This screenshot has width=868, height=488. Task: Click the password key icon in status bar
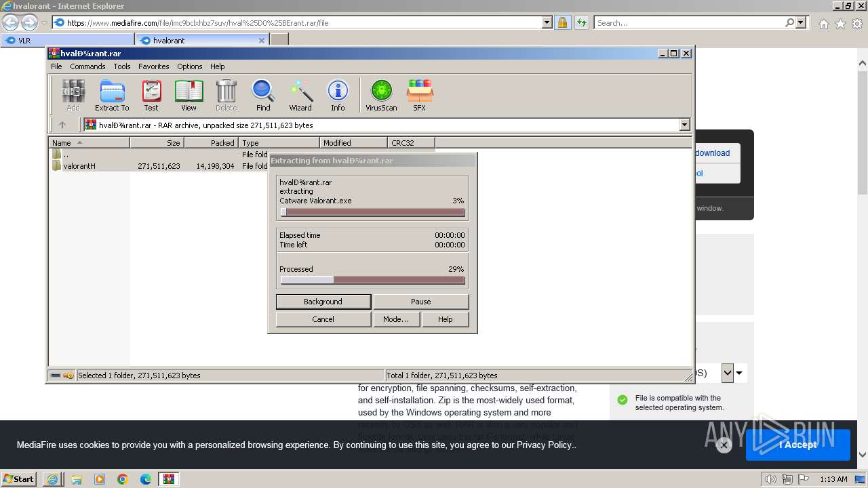pos(68,375)
